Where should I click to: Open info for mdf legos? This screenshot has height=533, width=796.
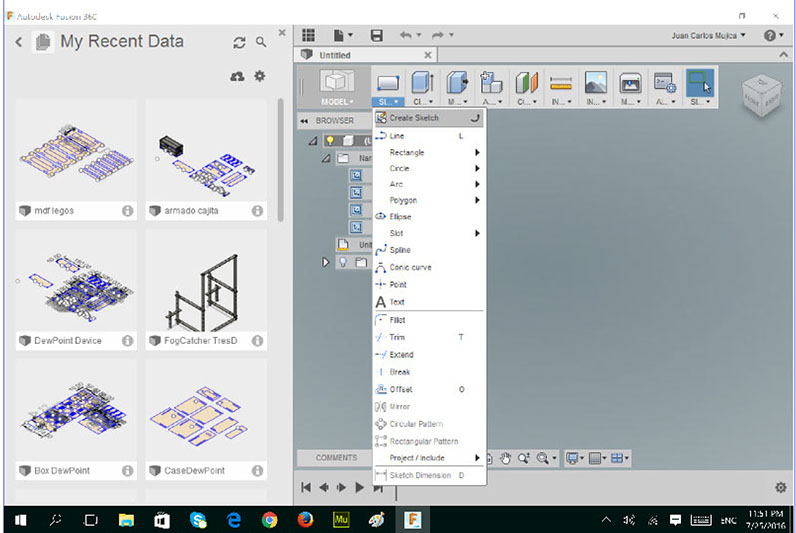tap(127, 211)
